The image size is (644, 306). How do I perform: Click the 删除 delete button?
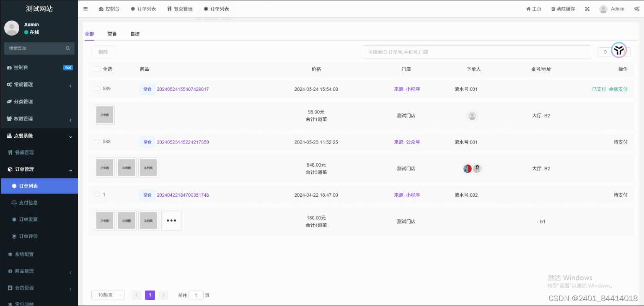103,52
